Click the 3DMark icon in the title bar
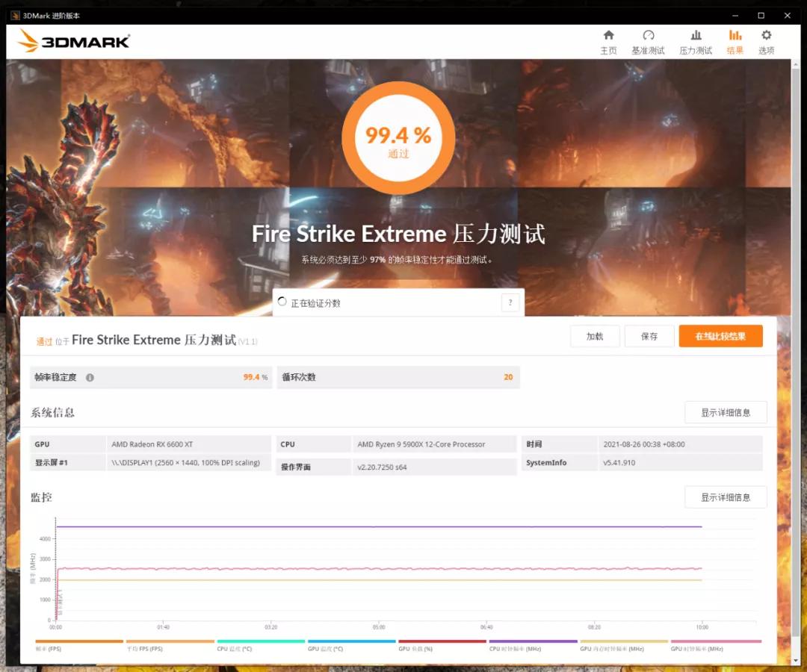This screenshot has width=807, height=672. click(x=15, y=15)
